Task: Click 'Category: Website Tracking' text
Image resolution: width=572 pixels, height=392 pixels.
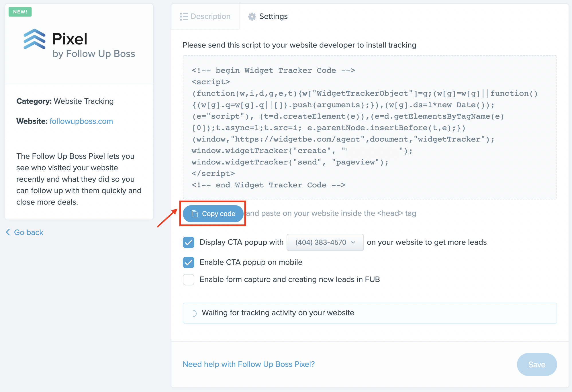Action: click(x=65, y=101)
